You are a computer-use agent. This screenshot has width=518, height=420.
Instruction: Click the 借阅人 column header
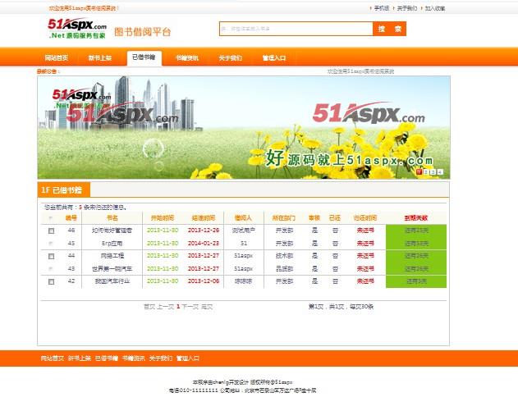point(243,217)
